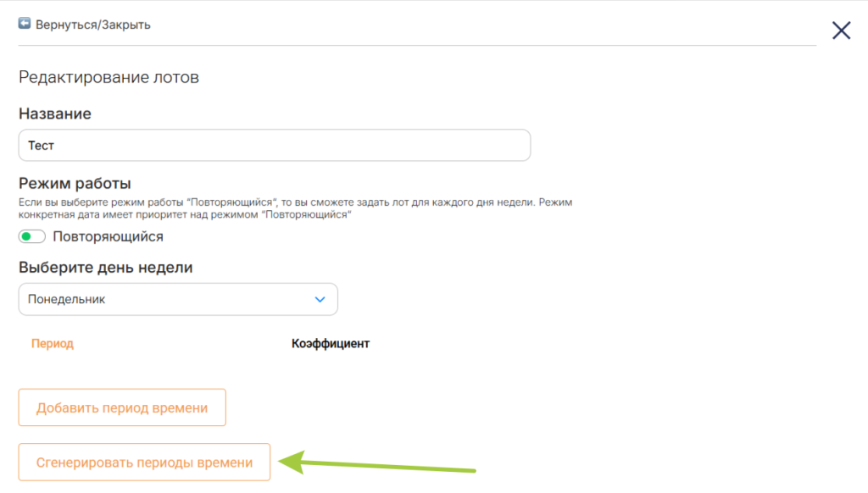Click the "Выберите день недели" label
Image resolution: width=868 pixels, height=493 pixels.
(105, 268)
